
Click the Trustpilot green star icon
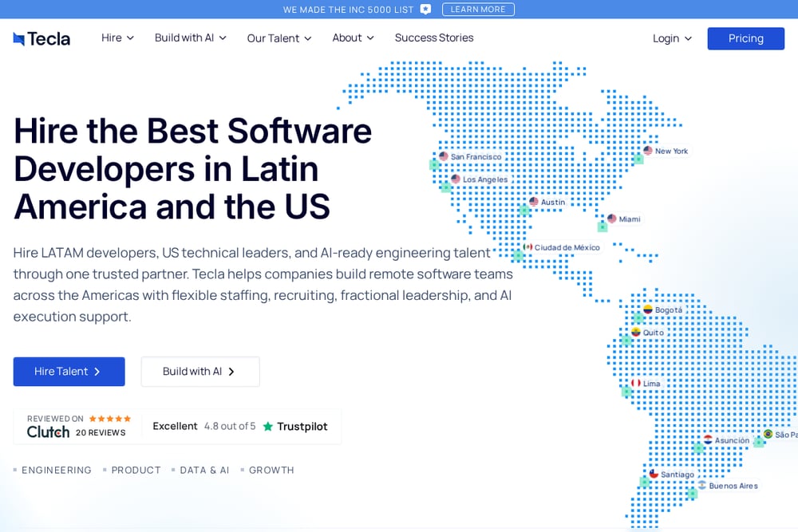tap(267, 426)
